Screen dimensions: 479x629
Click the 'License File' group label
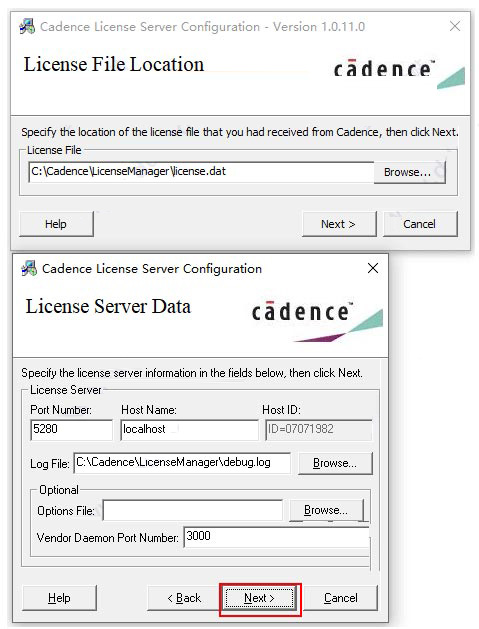click(x=54, y=150)
